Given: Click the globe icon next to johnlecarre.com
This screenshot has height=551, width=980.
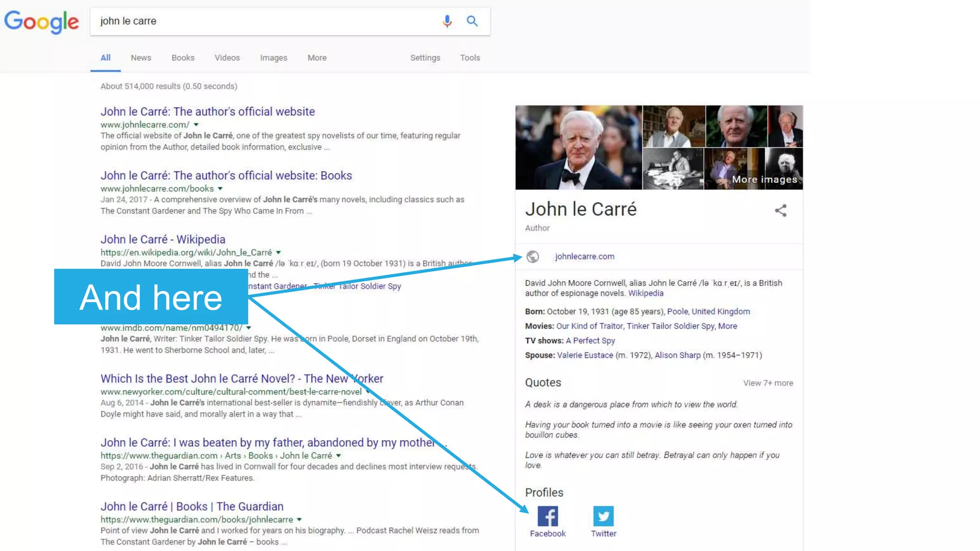Looking at the screenshot, I should (533, 257).
